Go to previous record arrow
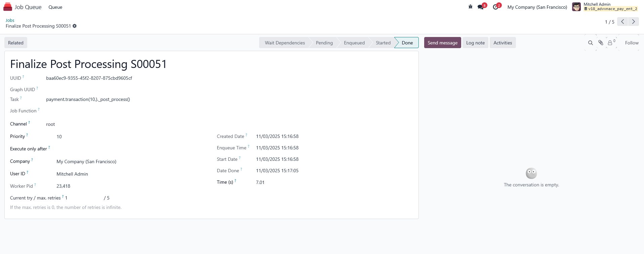 click(622, 22)
